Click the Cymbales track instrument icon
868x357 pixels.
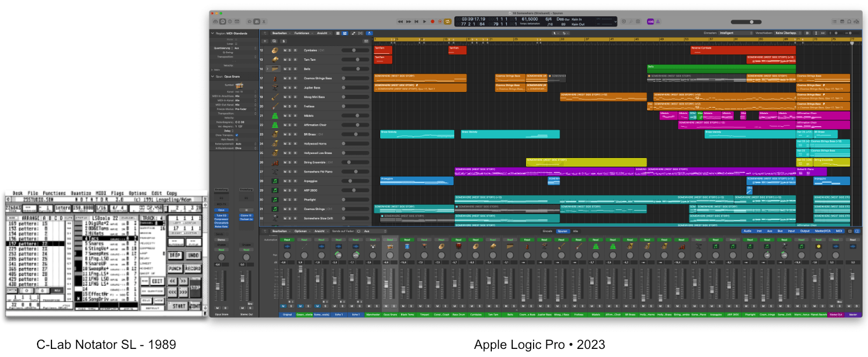coord(275,50)
